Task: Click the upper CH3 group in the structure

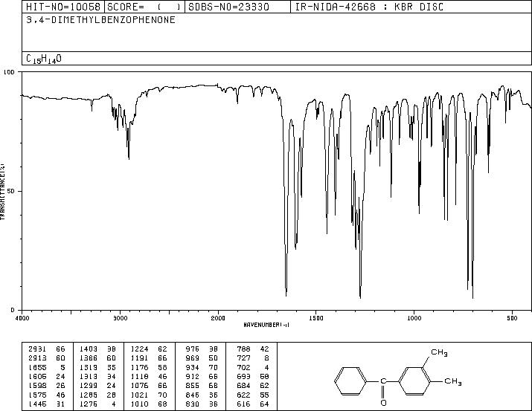Action: (440, 353)
